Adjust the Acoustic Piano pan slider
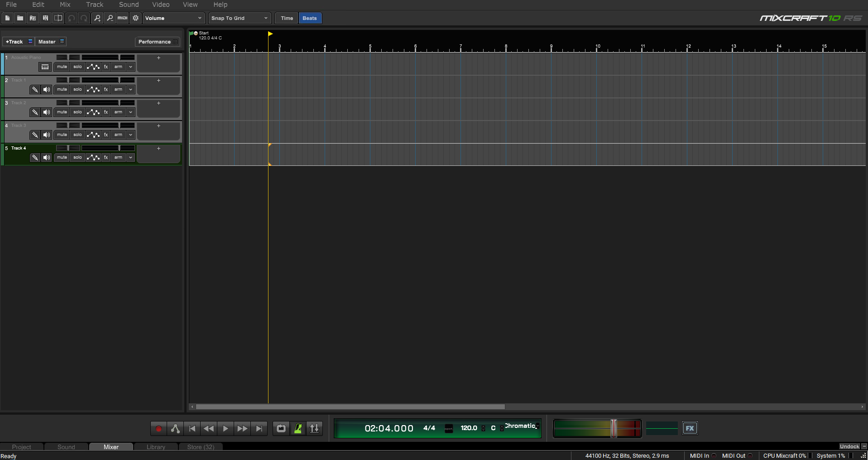The width and height of the screenshot is (868, 460). (68, 57)
